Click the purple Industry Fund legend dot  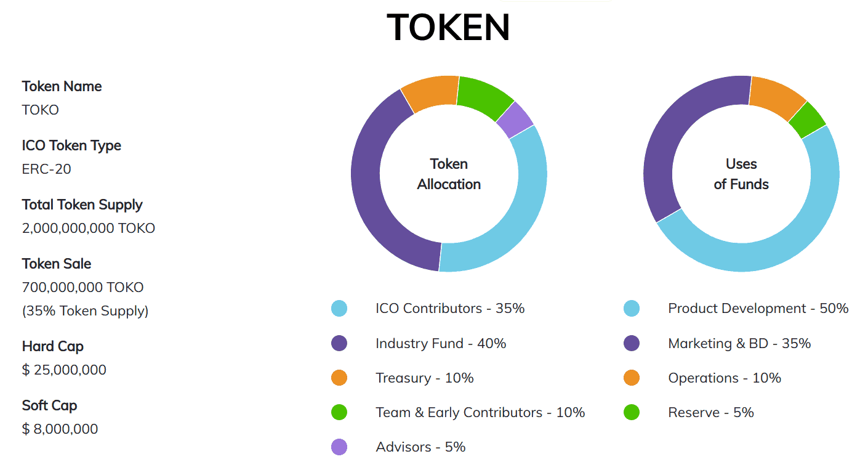[x=339, y=343]
